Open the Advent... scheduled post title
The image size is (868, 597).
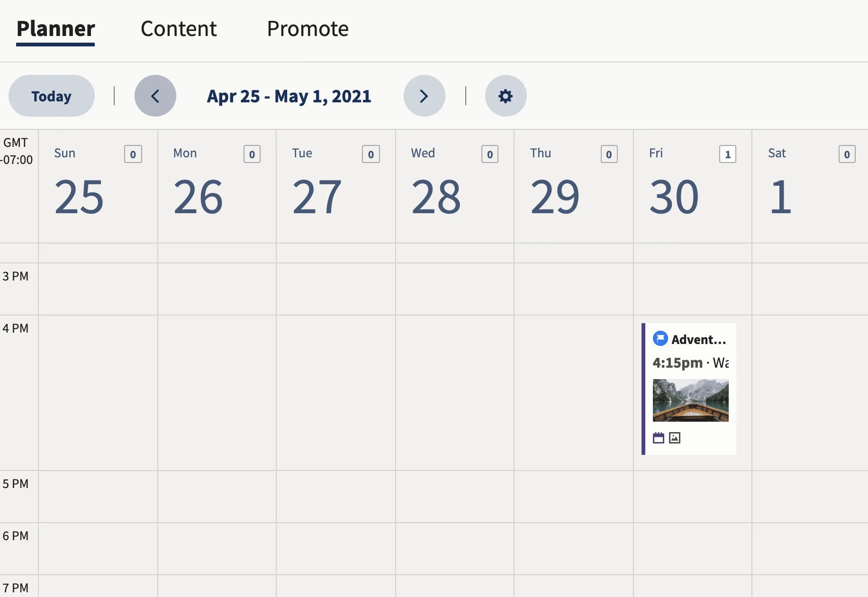pyautogui.click(x=698, y=339)
